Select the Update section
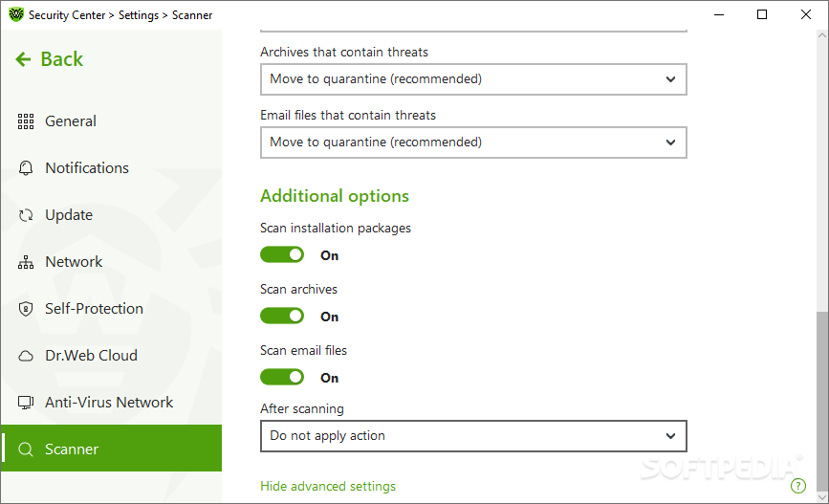This screenshot has width=829, height=504. (111, 215)
